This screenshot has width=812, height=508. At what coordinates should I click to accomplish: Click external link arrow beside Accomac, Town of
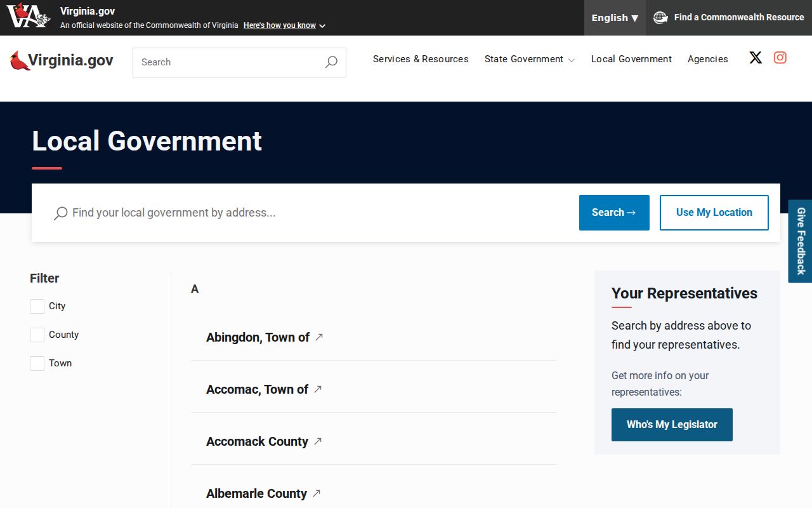click(x=318, y=389)
